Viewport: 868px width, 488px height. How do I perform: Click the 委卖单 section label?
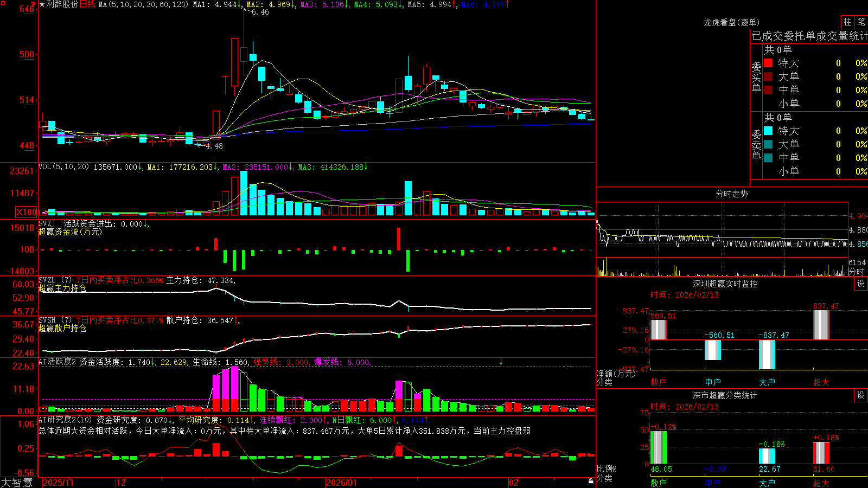click(x=756, y=144)
